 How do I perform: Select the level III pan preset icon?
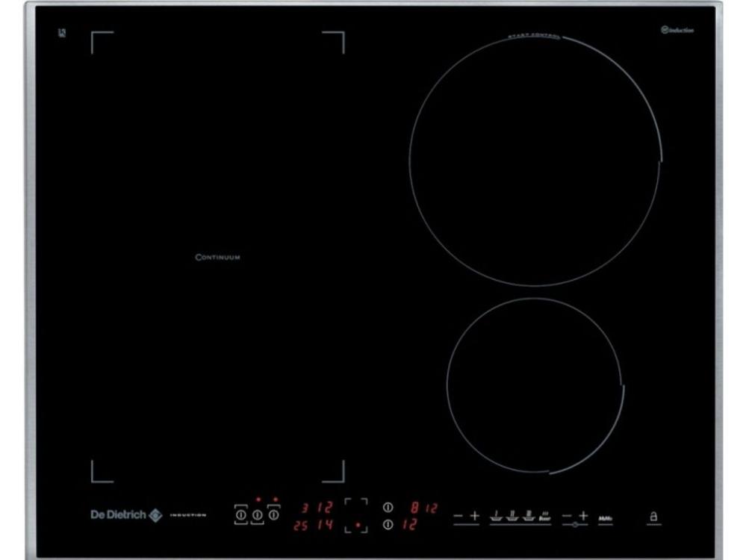click(x=529, y=516)
